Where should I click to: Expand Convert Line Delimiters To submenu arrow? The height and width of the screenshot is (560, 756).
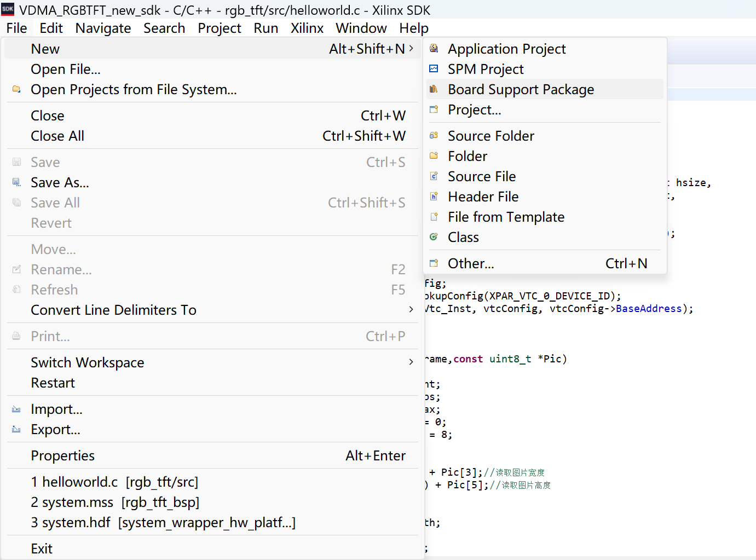click(x=411, y=310)
